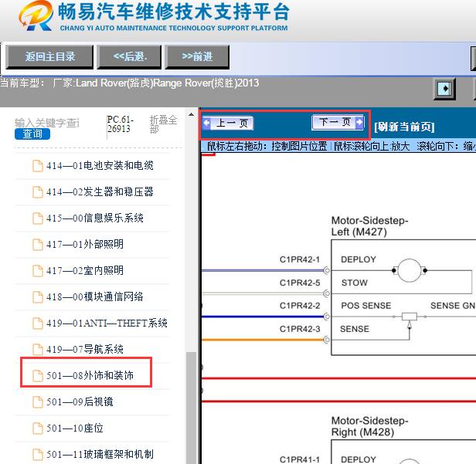Click the scroll-up arrow of the sidebar list
The width and height of the screenshot is (476, 464).
pos(192,114)
